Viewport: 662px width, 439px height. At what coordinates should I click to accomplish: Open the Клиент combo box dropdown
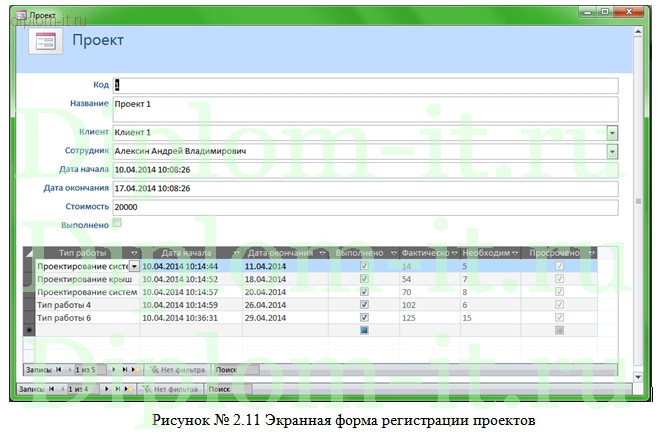pyautogui.click(x=612, y=133)
